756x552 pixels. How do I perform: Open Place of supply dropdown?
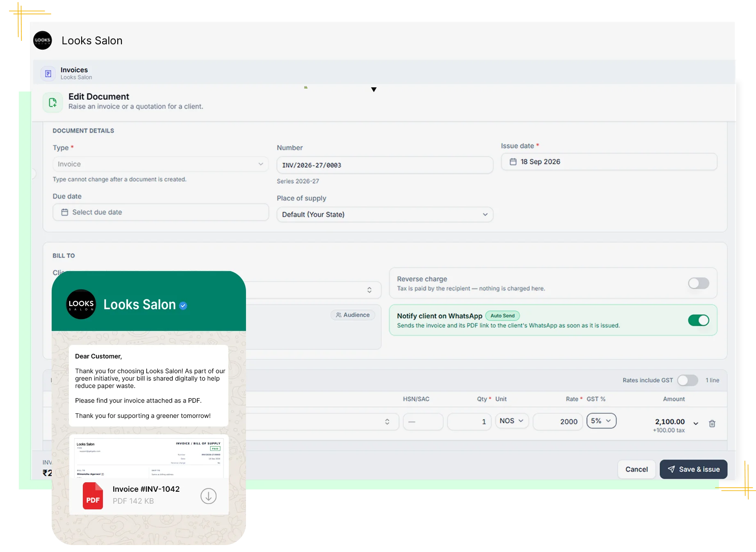pyautogui.click(x=385, y=214)
